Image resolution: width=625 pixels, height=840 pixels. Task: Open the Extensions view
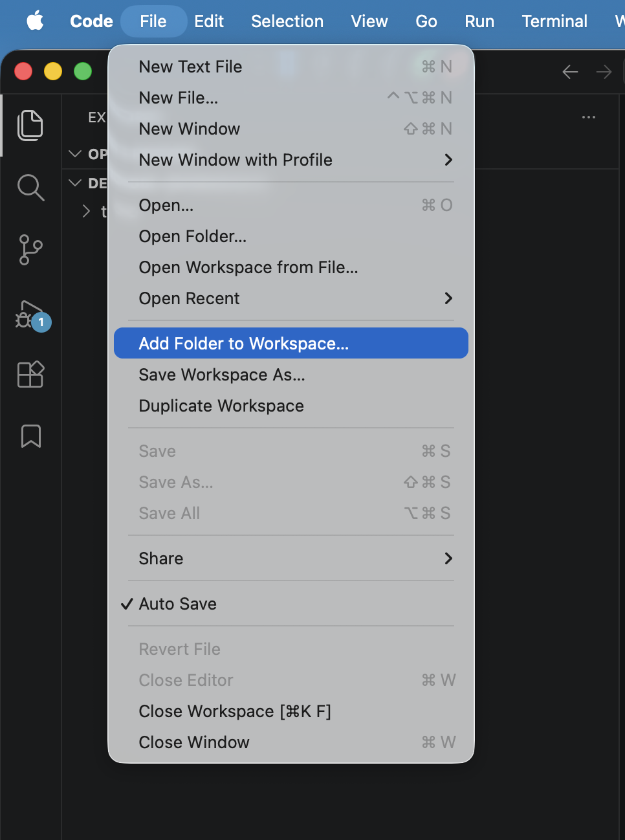30,374
